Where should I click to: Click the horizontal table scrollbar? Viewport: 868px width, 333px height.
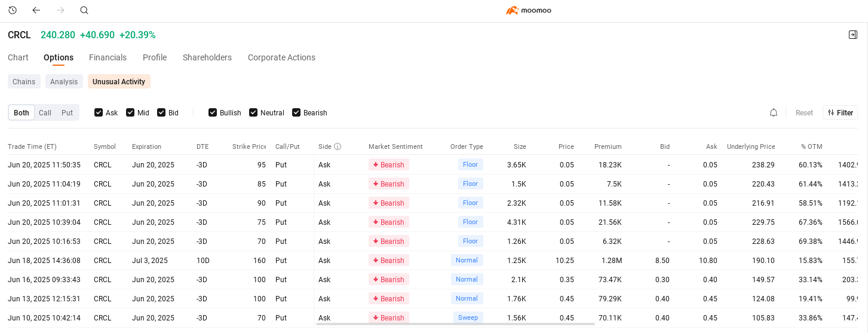[x=455, y=324]
